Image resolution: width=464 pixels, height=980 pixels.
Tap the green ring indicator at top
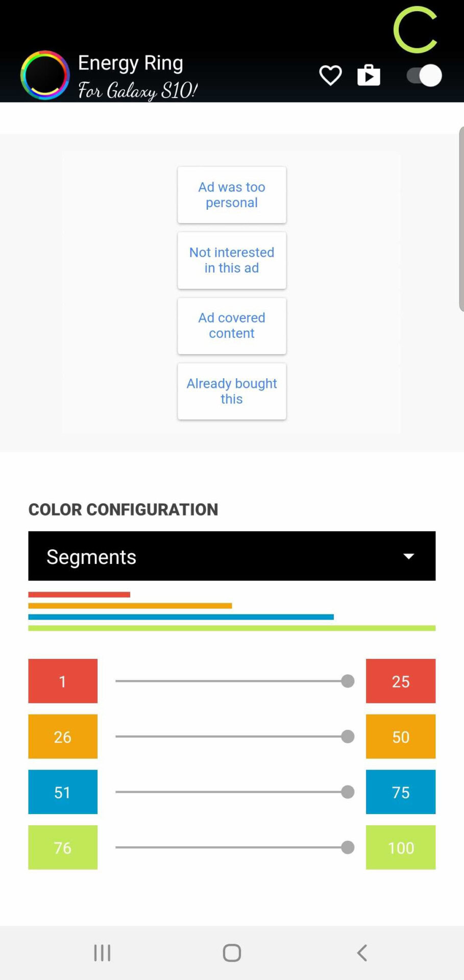[x=416, y=30]
